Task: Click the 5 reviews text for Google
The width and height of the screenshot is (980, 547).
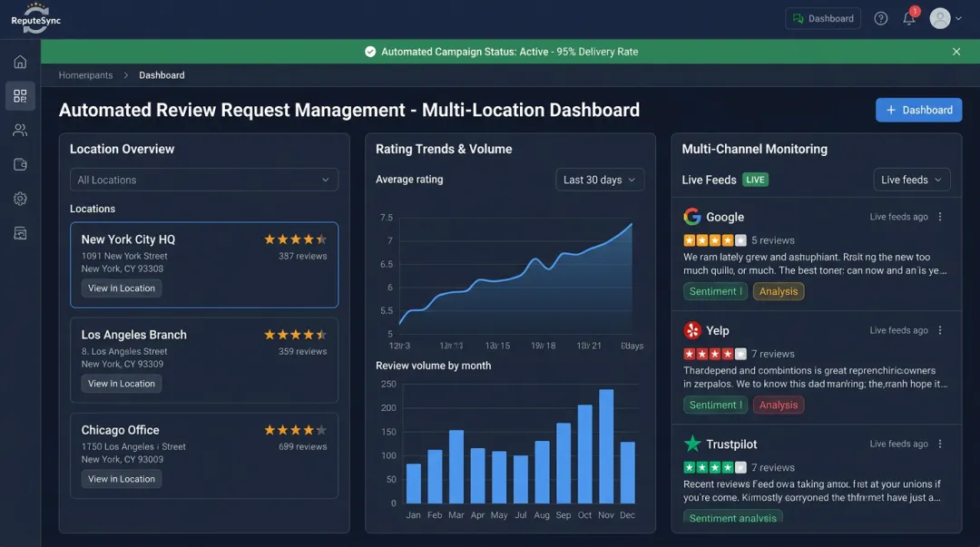Action: [773, 240]
